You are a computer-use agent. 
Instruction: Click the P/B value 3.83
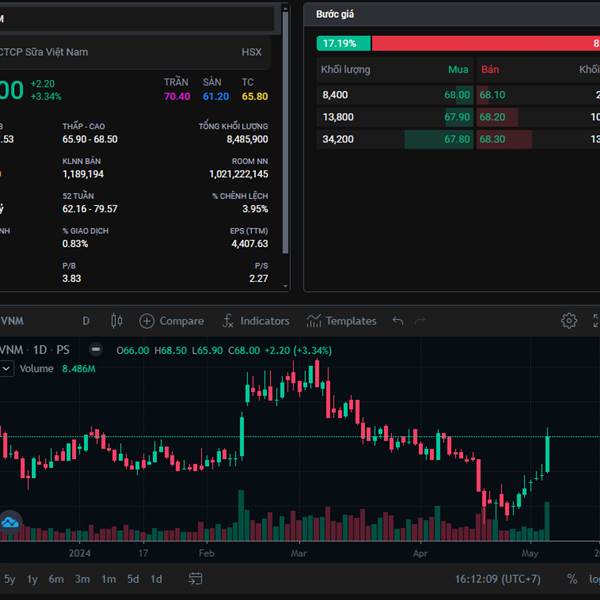[72, 279]
